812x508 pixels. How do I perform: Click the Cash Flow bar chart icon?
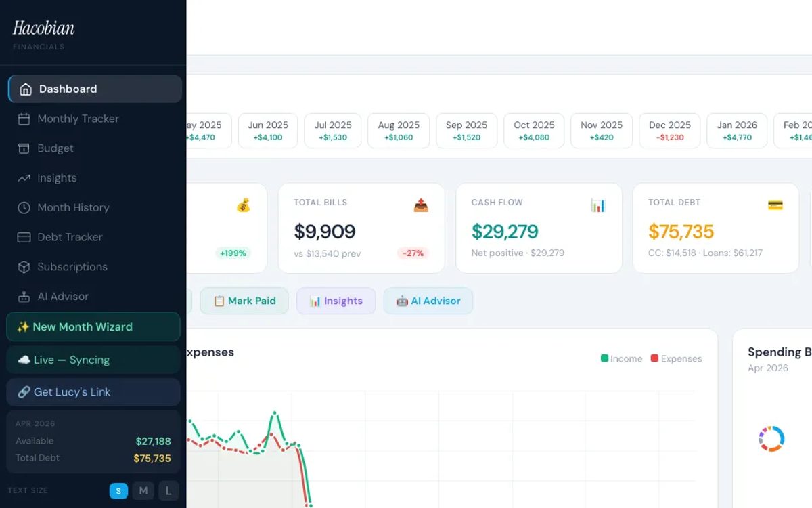coord(598,205)
